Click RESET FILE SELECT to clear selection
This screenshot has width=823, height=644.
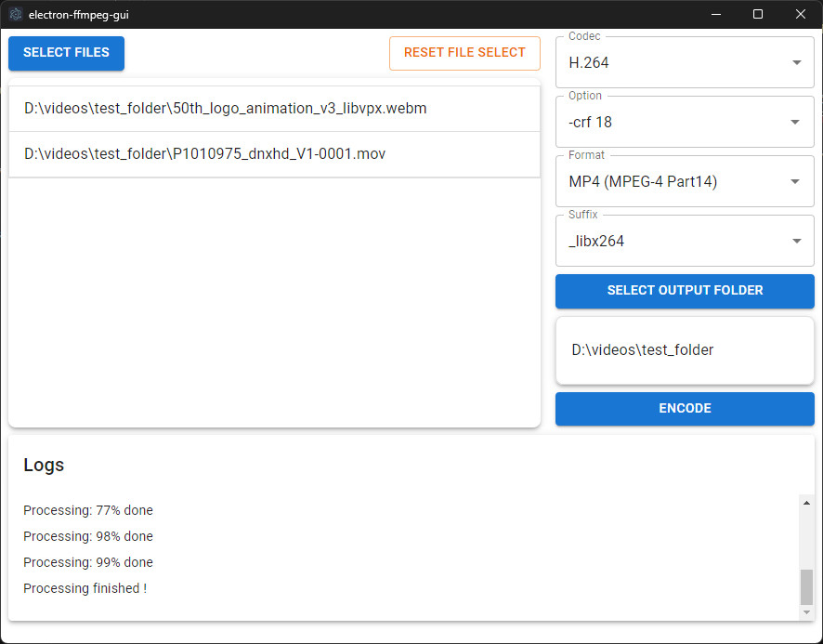tap(464, 53)
